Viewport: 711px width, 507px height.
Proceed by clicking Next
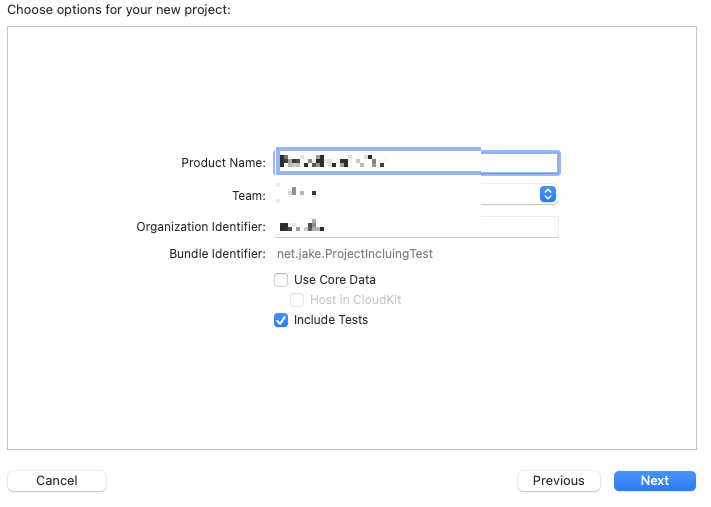655,481
